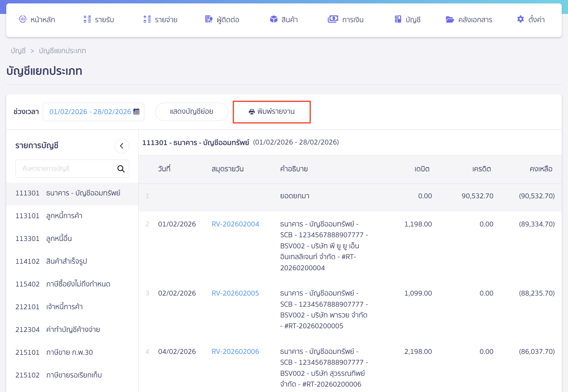Image resolution: width=568 pixels, height=392 pixels.
Task: Click the พิมพ์รายงาน print report button
Action: coord(272,112)
